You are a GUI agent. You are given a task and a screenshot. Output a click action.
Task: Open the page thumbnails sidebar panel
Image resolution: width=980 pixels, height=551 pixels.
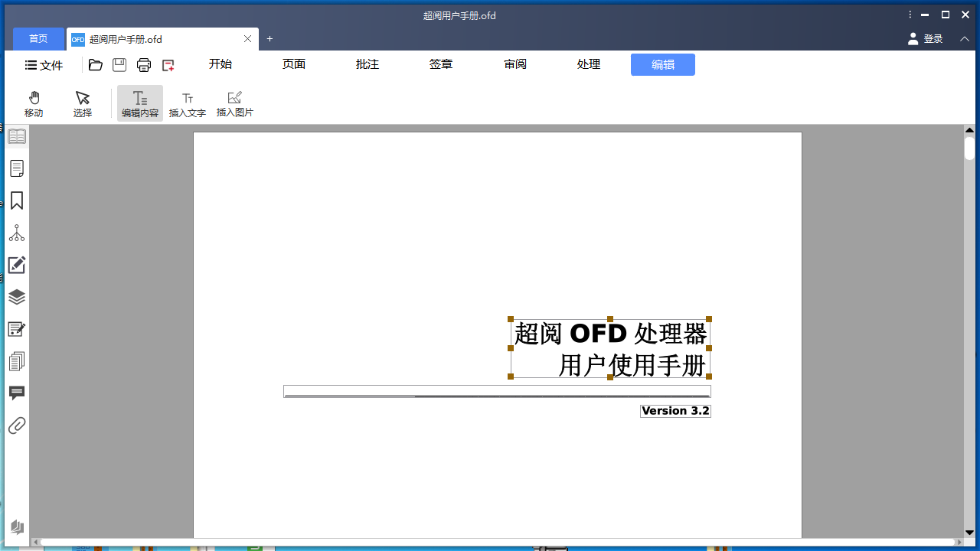tap(17, 168)
